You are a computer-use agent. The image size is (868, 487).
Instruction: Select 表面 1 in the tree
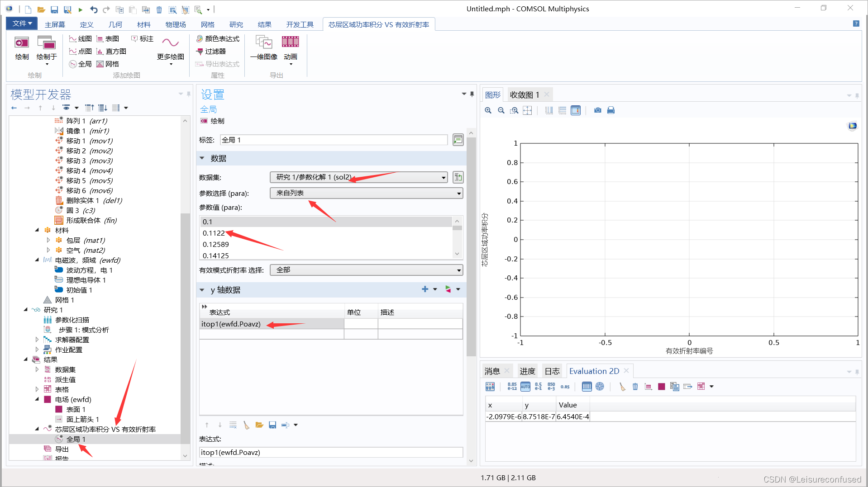76,409
